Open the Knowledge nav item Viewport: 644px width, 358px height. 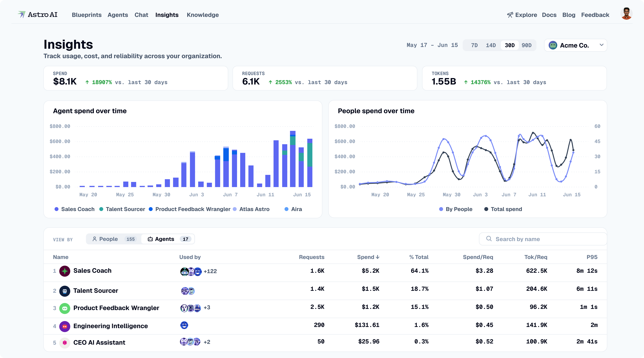(203, 15)
